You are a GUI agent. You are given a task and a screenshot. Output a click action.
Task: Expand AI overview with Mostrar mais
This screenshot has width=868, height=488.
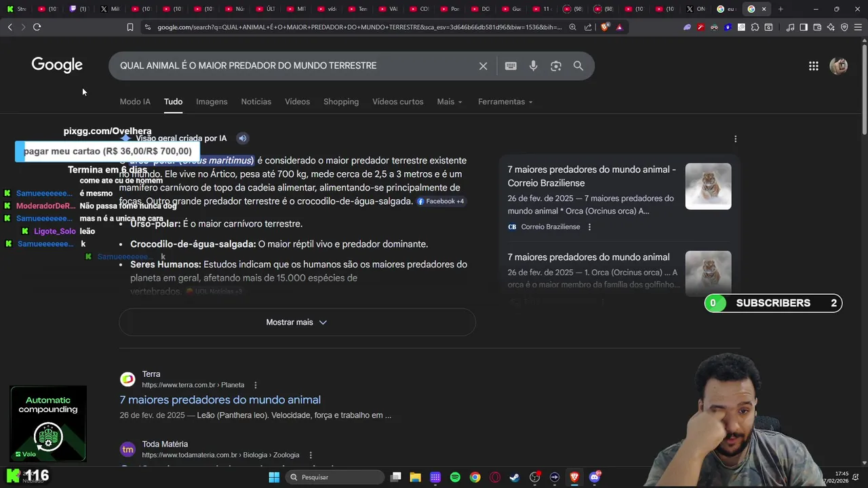(297, 322)
